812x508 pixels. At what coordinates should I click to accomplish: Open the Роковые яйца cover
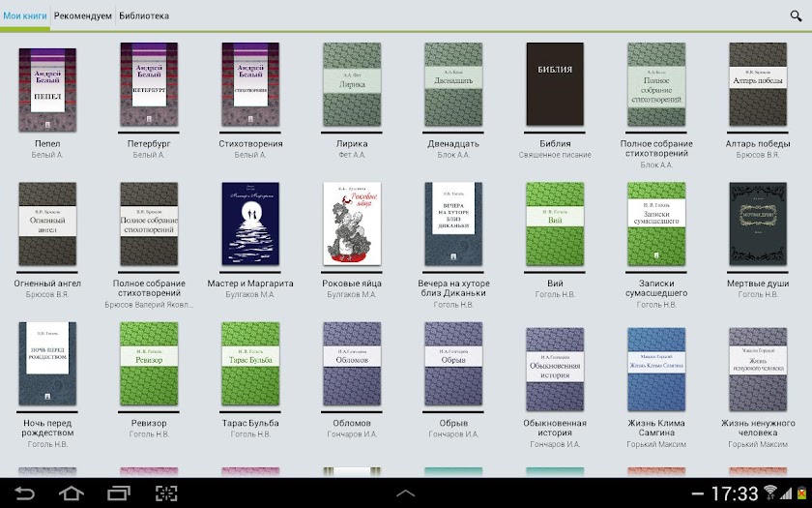[x=352, y=224]
